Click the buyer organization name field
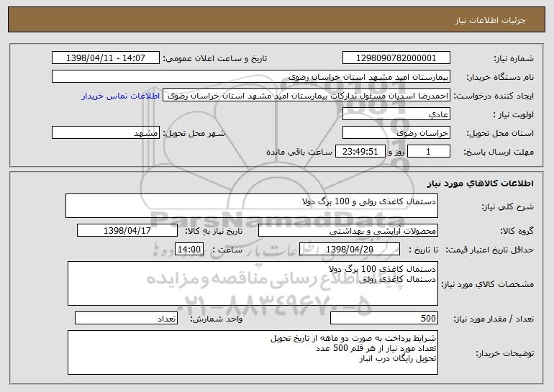554x392 pixels. (x=251, y=77)
